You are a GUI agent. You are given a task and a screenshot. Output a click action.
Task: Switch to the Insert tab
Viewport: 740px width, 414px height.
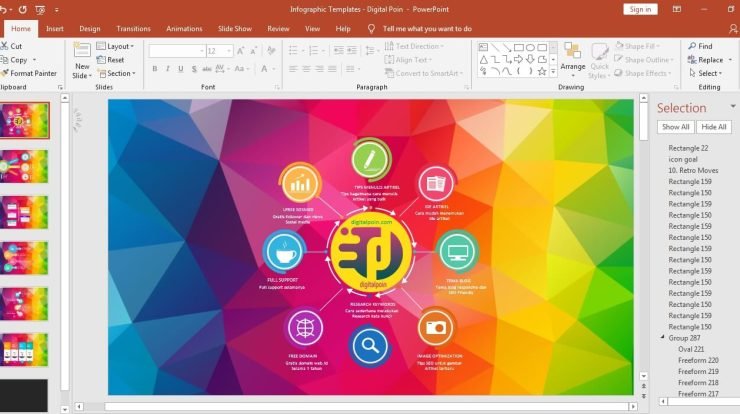coord(55,29)
